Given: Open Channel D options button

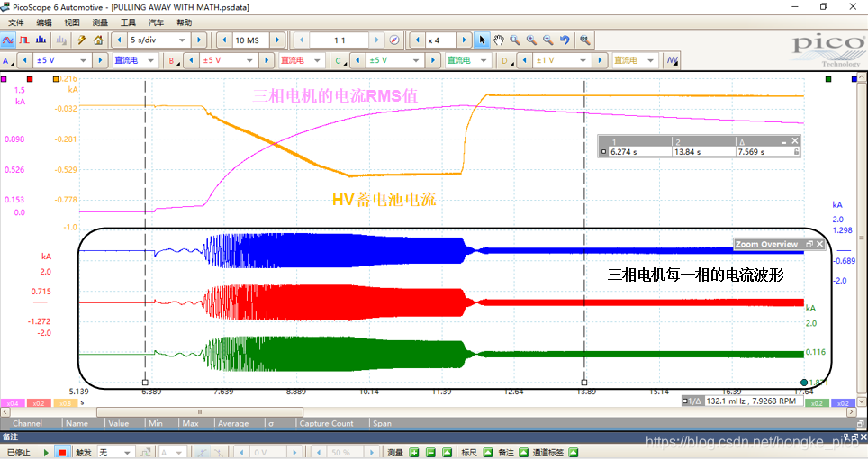Looking at the screenshot, I should [x=507, y=60].
